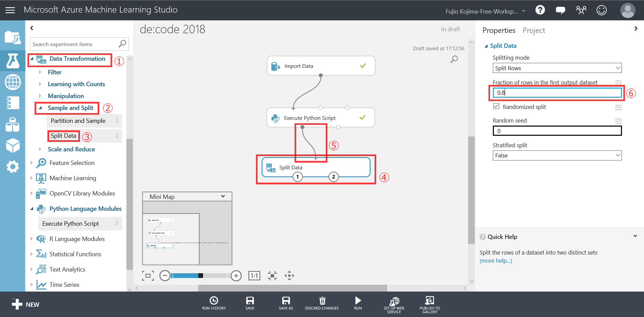Image resolution: width=644 pixels, height=317 pixels.
Task: Open the Mini Map dropdown arrow
Action: point(223,196)
